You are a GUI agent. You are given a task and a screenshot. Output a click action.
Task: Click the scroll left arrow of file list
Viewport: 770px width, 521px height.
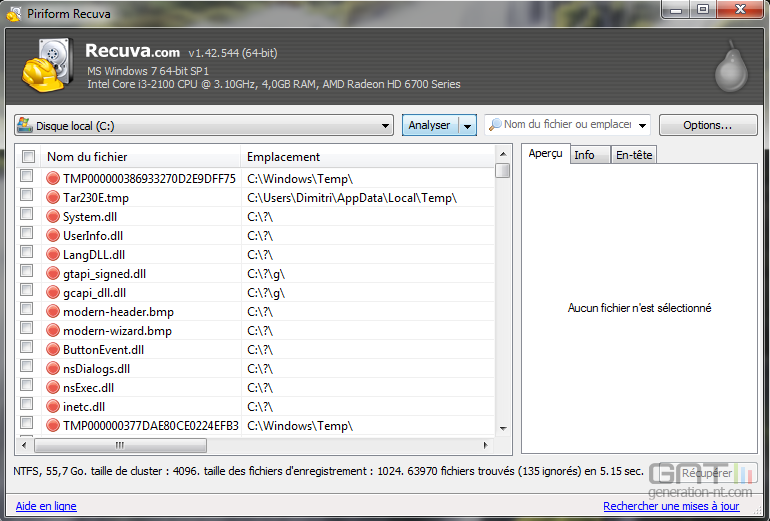coord(24,445)
